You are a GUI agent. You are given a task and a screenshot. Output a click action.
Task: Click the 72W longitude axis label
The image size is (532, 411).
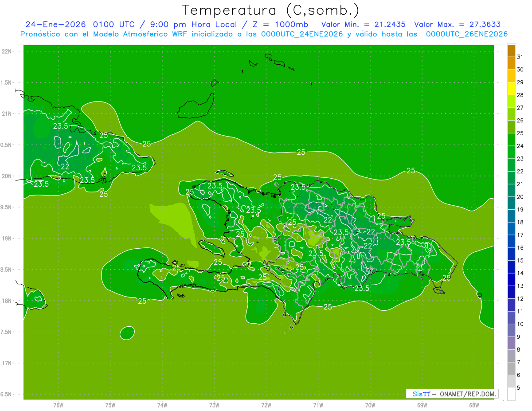(x=266, y=405)
